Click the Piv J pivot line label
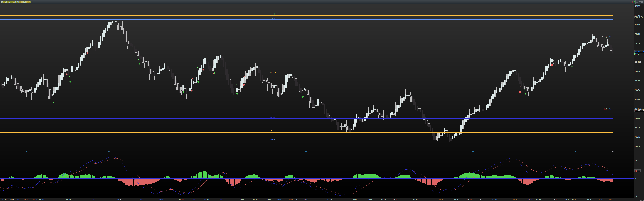The height and width of the screenshot is (201, 644). point(273,131)
